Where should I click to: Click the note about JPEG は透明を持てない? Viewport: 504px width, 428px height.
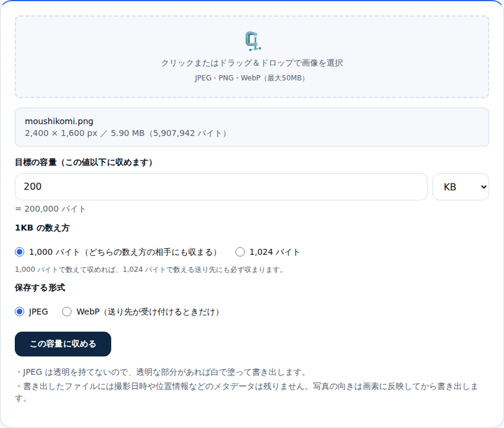tap(161, 372)
